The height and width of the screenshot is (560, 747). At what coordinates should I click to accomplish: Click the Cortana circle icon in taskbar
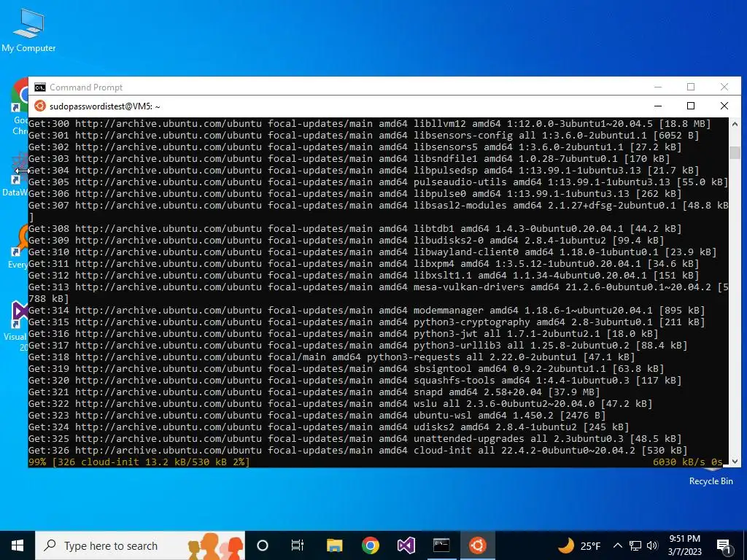[263, 545]
